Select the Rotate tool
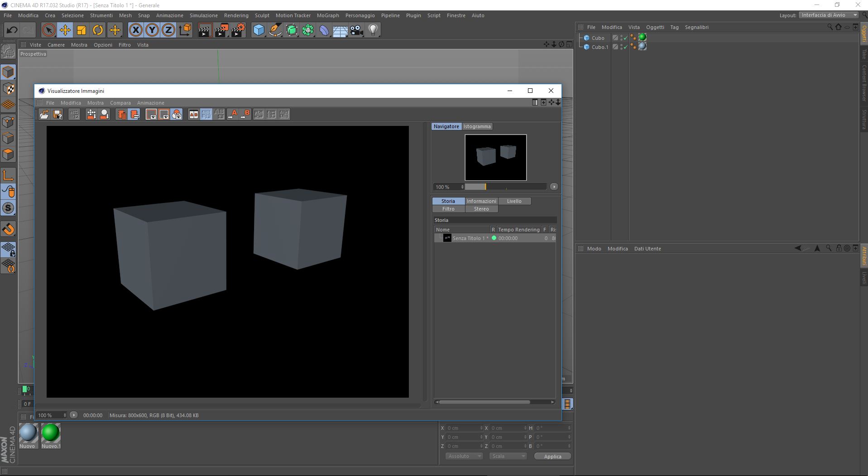This screenshot has height=476, width=868. pos(98,30)
